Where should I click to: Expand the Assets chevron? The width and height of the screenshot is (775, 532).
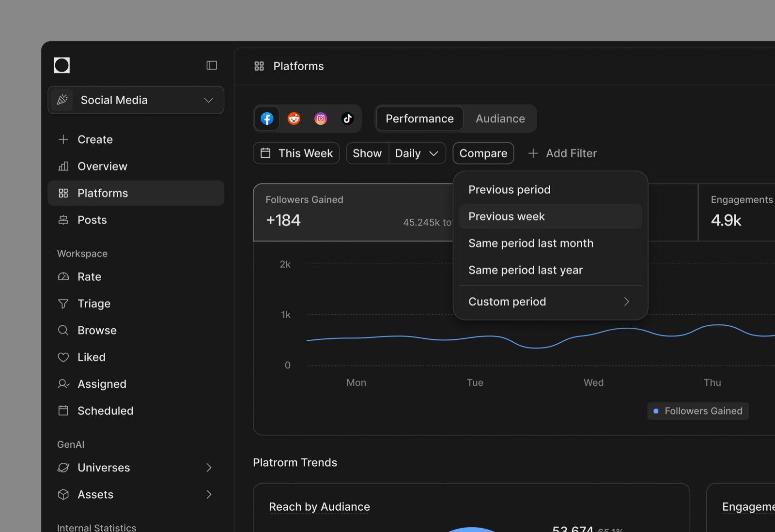tap(209, 494)
